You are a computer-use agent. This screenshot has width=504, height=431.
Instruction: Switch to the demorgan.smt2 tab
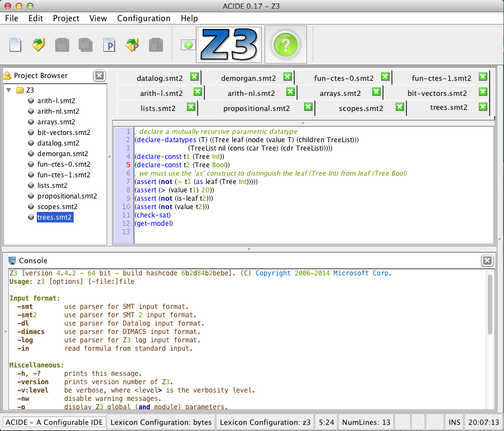(x=248, y=78)
